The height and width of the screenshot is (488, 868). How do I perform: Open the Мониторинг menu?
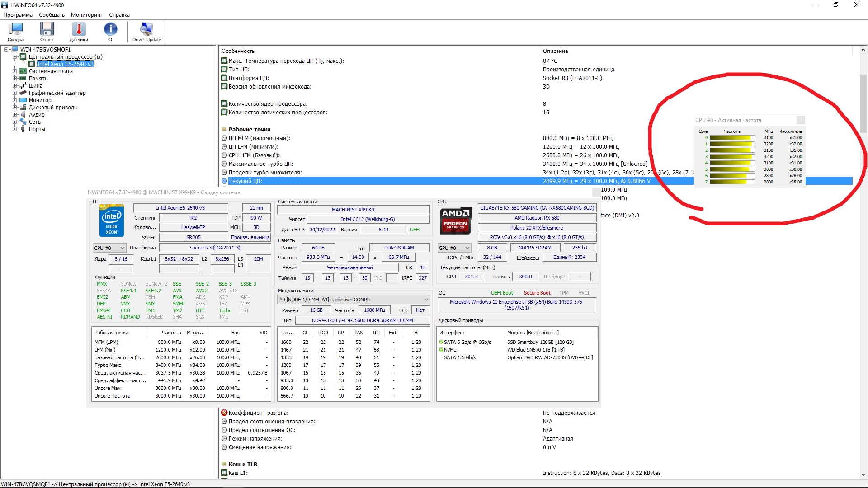86,15
